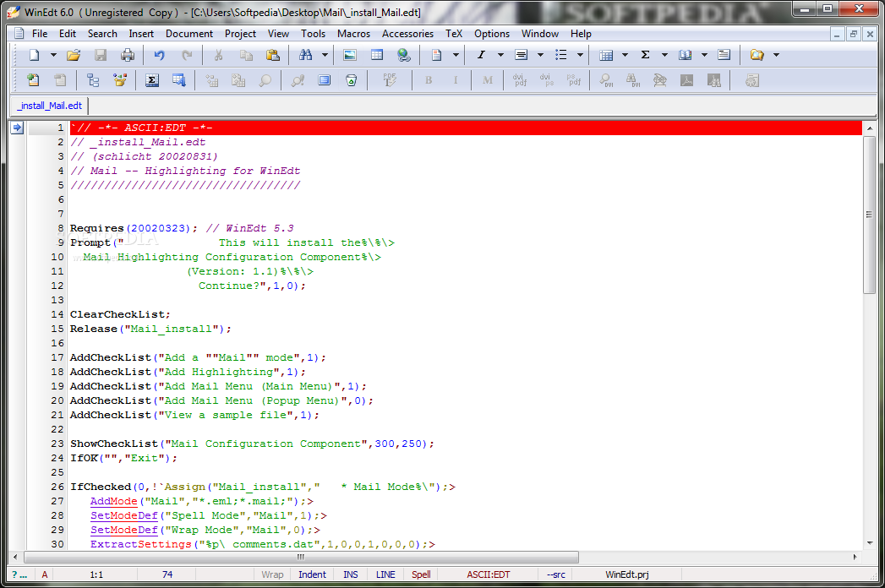Open the alignment dropdown arrow
885x588 pixels.
coord(540,55)
